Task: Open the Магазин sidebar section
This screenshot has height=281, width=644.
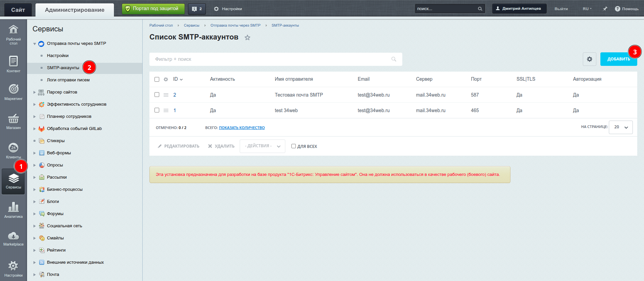Action: tap(13, 121)
